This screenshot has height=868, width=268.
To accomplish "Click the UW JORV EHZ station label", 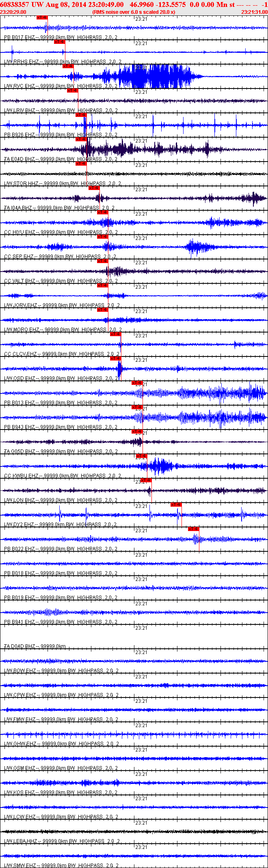I will point(62,305).
